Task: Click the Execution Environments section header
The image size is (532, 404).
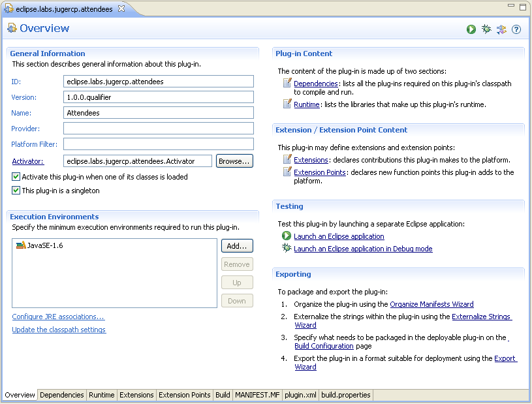Action: (x=54, y=217)
